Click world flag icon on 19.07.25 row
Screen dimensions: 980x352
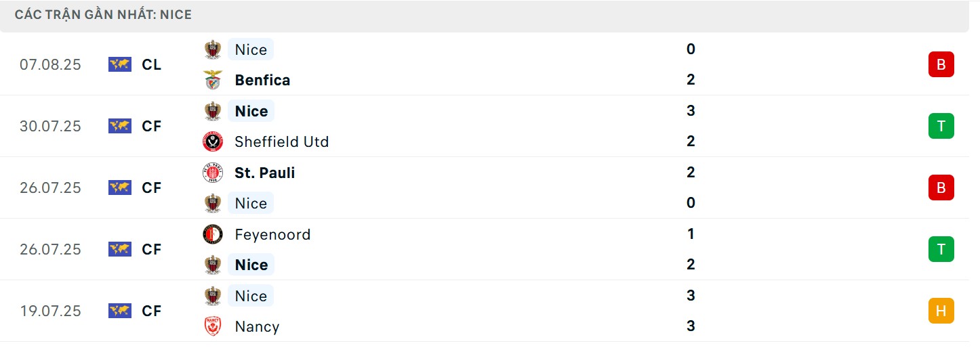tap(119, 311)
